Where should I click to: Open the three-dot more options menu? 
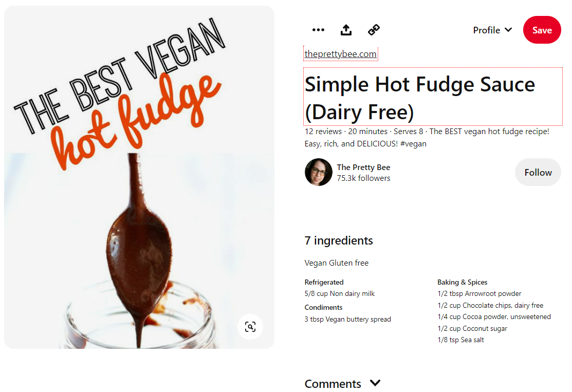(318, 30)
